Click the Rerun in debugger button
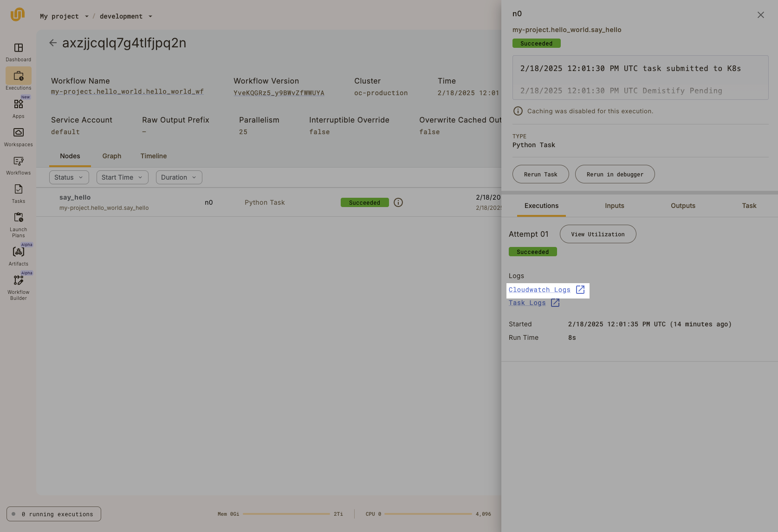This screenshot has height=532, width=778. point(615,174)
